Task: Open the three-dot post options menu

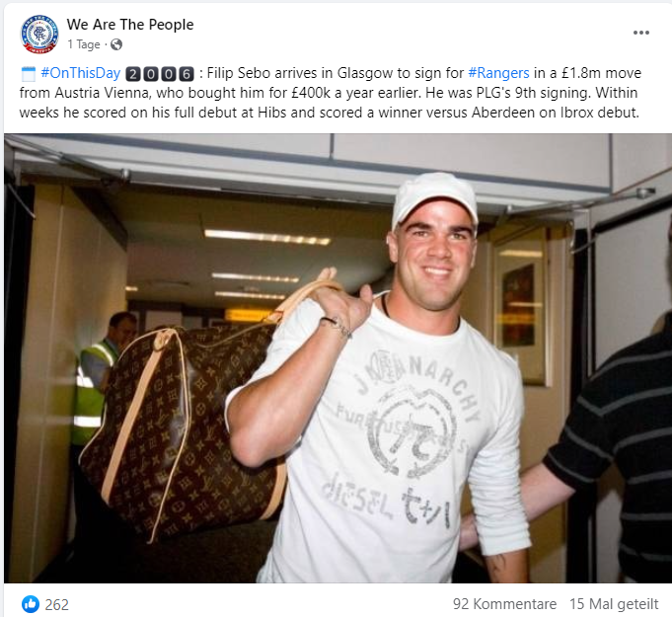Action: pyautogui.click(x=641, y=33)
